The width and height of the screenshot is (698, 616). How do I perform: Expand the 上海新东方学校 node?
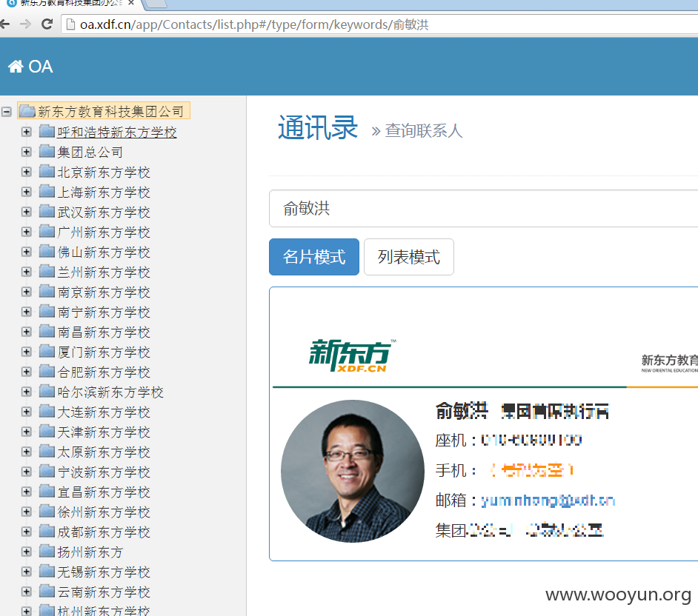[x=26, y=192]
